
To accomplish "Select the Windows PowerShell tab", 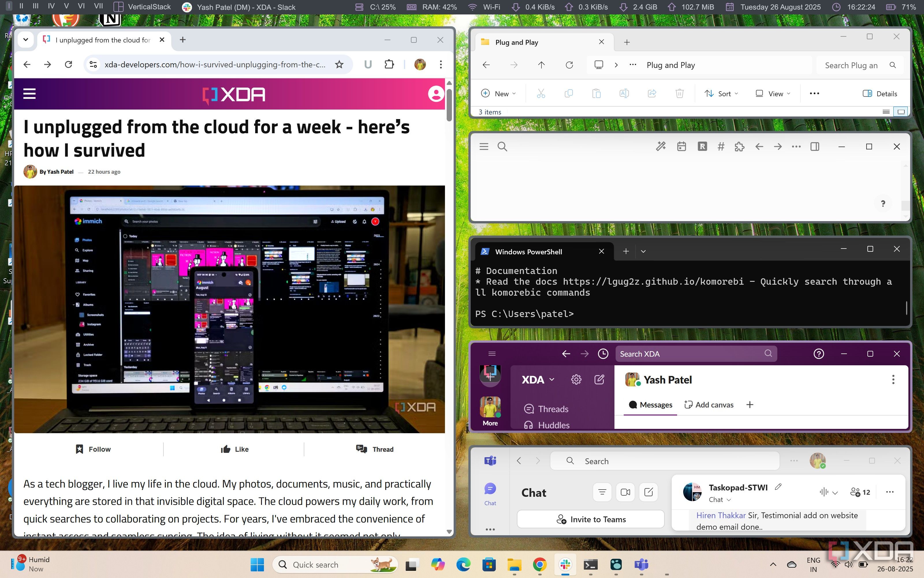I will (x=544, y=251).
